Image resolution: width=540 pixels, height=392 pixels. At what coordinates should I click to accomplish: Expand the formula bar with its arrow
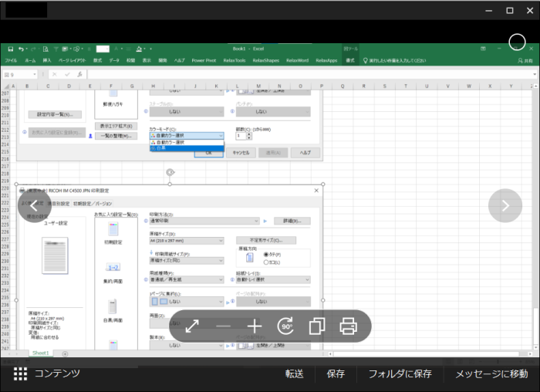tap(534, 74)
